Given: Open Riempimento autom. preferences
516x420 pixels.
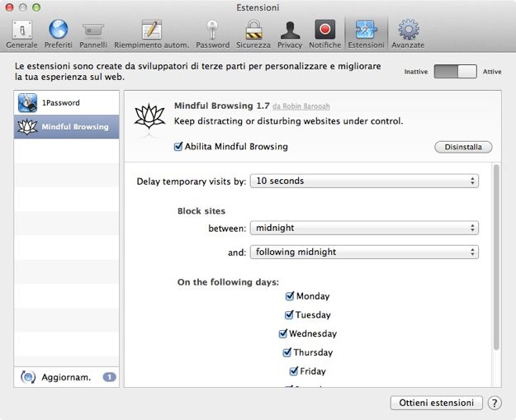Looking at the screenshot, I should (151, 34).
